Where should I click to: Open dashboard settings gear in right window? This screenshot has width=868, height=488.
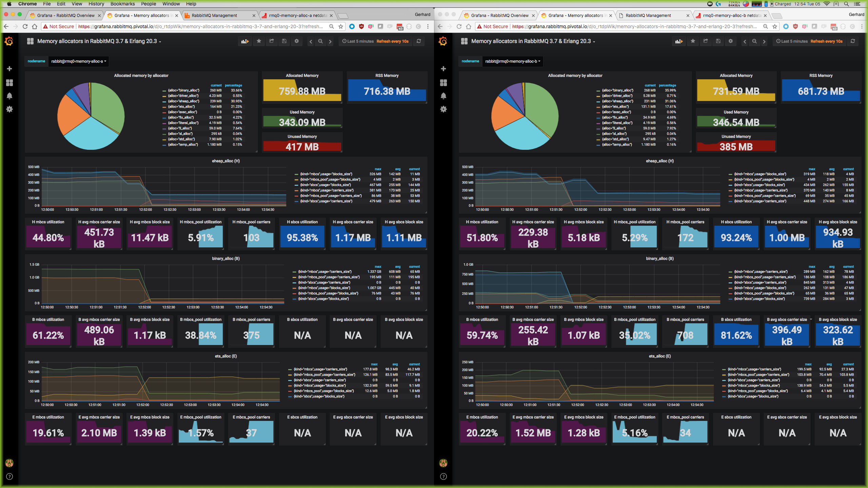[x=731, y=41]
